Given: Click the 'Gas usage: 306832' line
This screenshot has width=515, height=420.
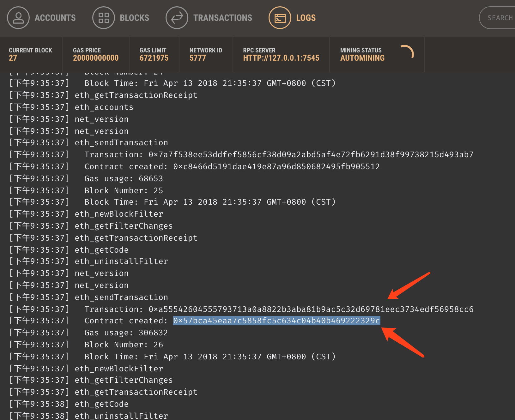Looking at the screenshot, I should 126,333.
